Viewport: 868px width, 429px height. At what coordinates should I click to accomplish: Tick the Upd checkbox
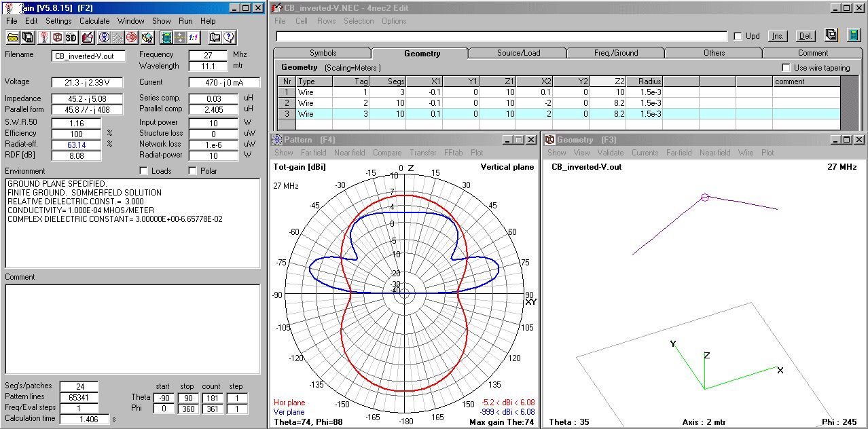tap(738, 36)
